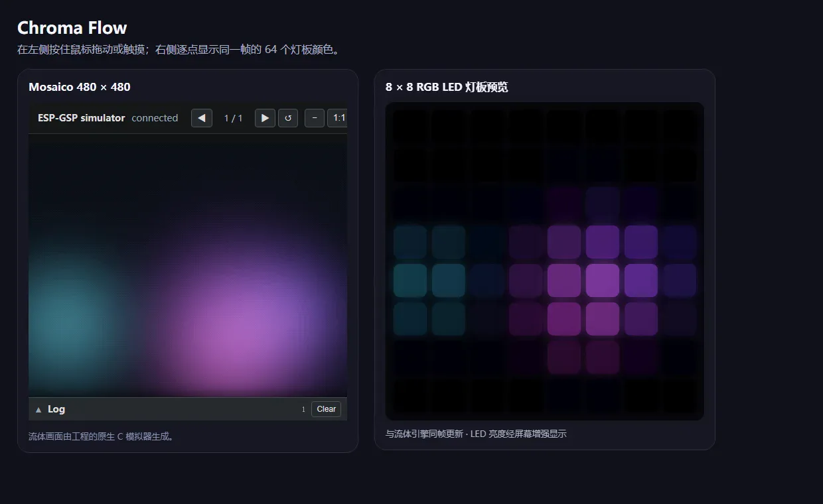Advance to the next frame in the simulator
The height and width of the screenshot is (504, 823).
click(265, 118)
